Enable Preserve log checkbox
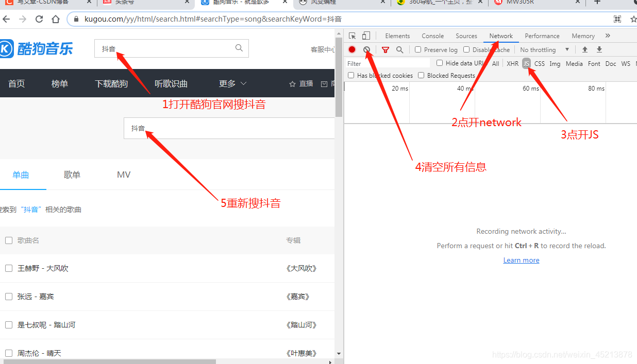 click(x=418, y=49)
